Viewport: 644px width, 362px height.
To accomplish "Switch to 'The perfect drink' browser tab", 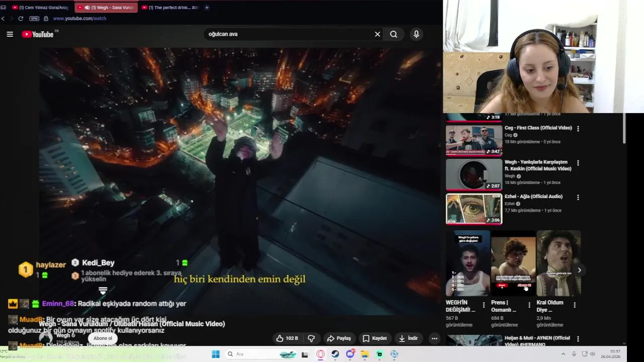I will tap(170, 8).
